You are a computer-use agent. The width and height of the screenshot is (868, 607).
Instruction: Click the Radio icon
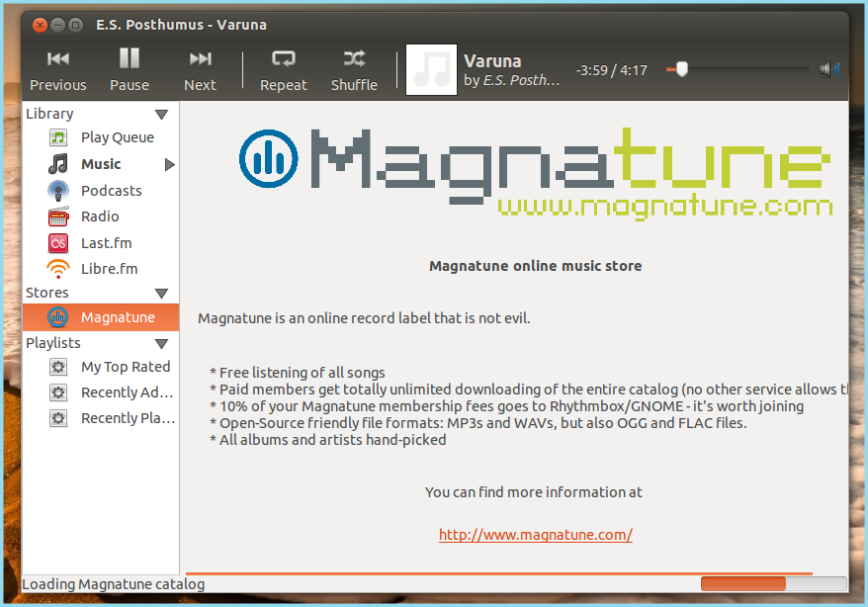pyautogui.click(x=58, y=217)
